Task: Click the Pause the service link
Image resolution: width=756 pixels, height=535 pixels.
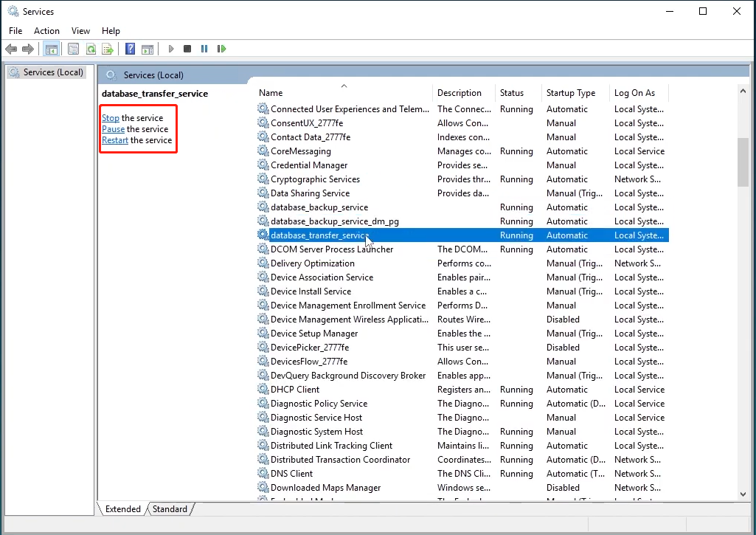Action: [114, 129]
